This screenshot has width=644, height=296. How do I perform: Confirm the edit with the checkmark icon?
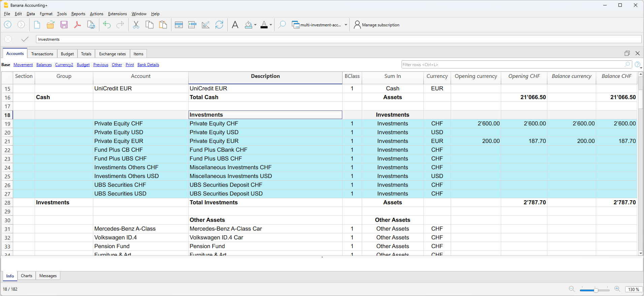[x=25, y=39]
